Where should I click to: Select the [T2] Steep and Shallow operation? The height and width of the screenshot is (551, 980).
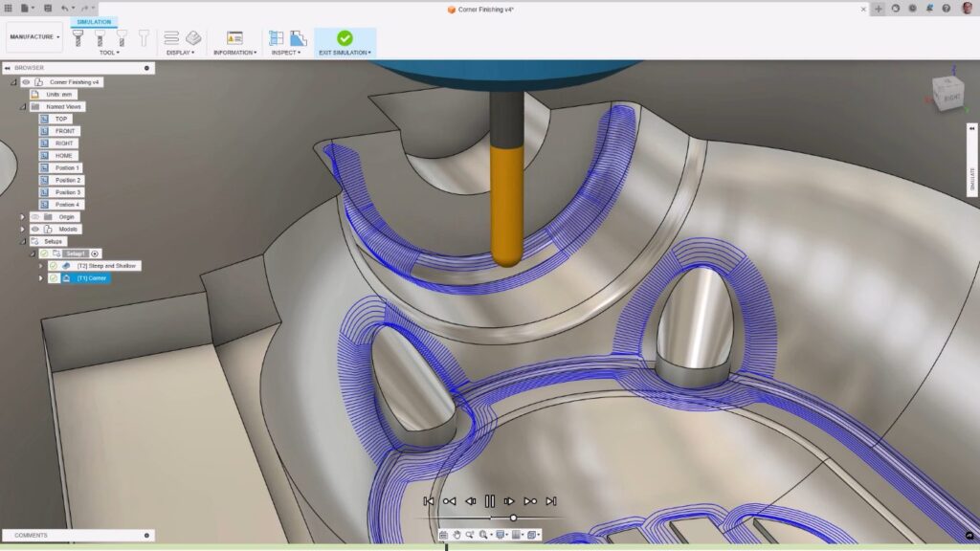tap(107, 265)
